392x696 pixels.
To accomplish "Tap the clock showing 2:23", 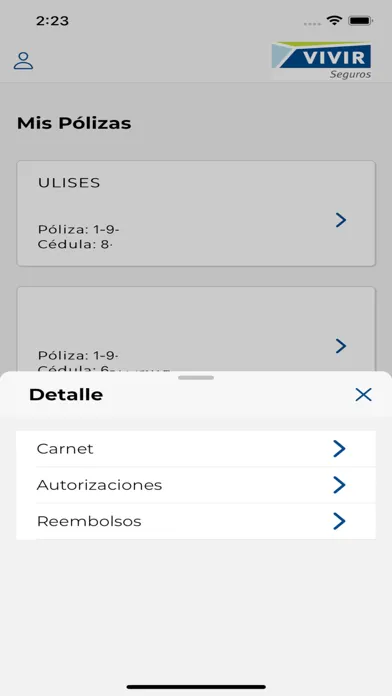I will pyautogui.click(x=52, y=21).
